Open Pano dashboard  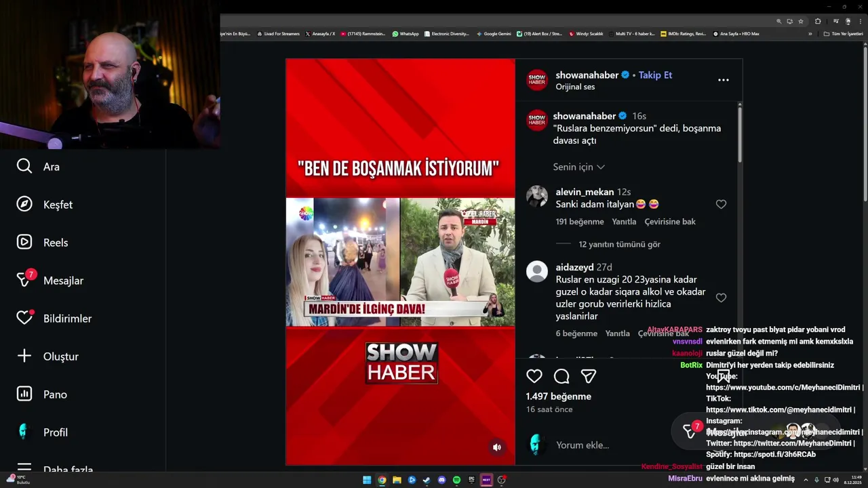(x=42, y=394)
